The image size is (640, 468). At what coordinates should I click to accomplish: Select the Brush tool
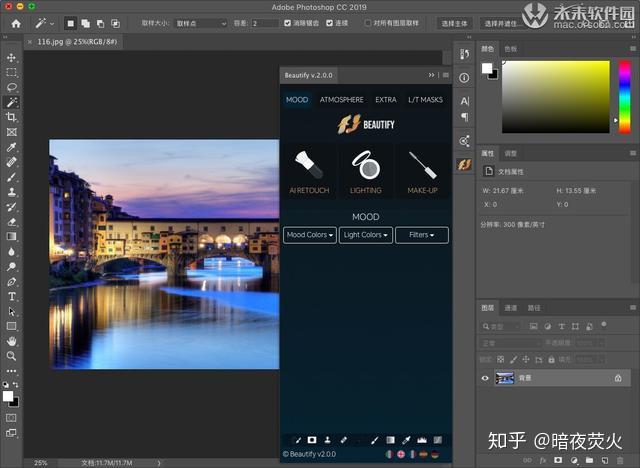click(11, 177)
